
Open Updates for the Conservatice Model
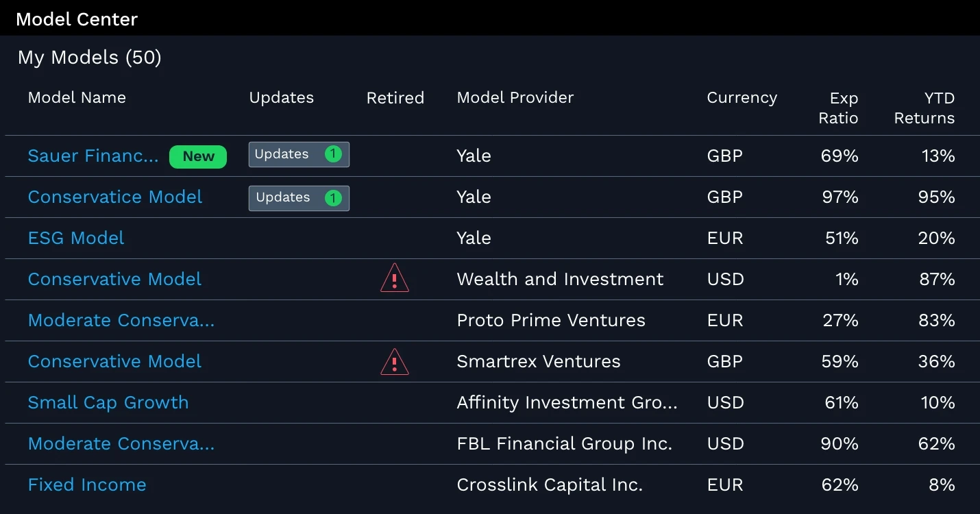tap(299, 198)
